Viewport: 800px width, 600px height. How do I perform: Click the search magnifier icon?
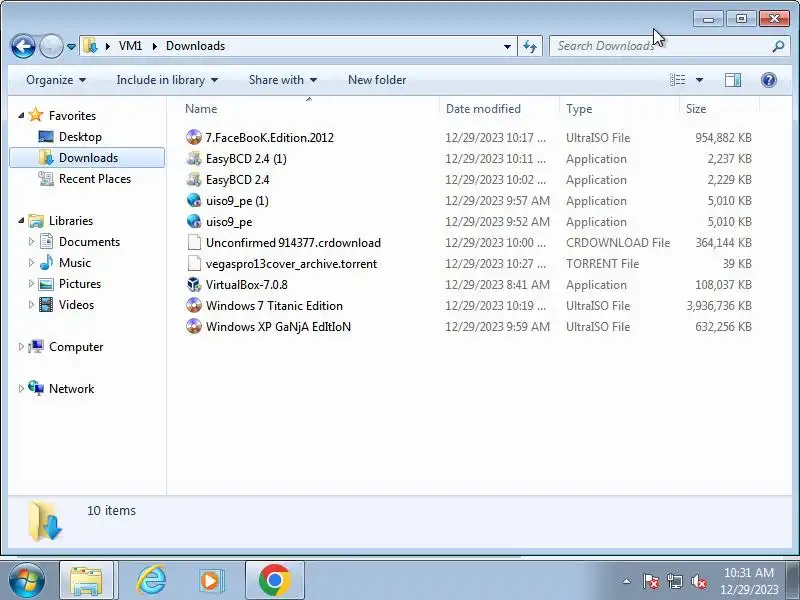(778, 46)
